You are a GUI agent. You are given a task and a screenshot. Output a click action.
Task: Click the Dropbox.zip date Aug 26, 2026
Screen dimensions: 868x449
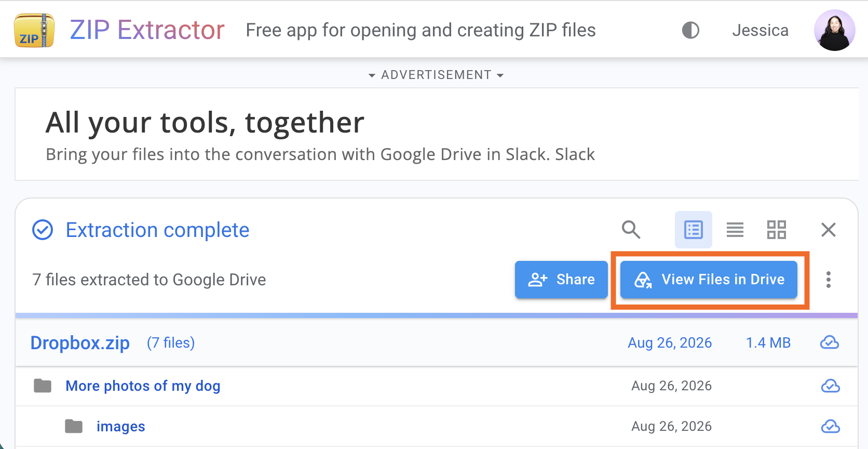click(670, 343)
